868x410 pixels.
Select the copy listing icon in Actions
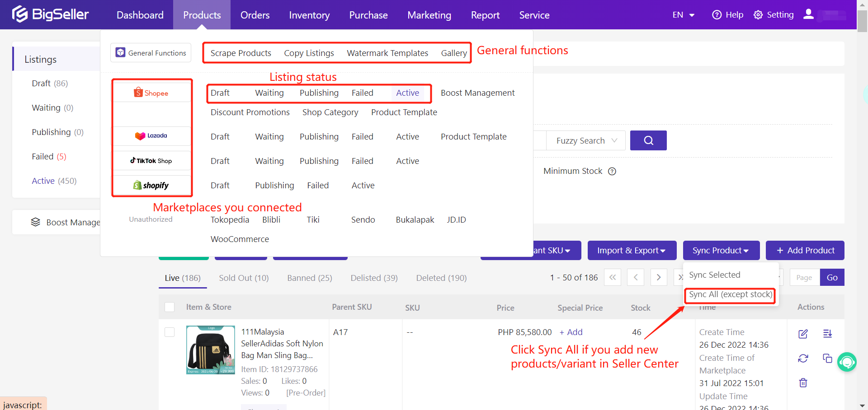click(828, 358)
